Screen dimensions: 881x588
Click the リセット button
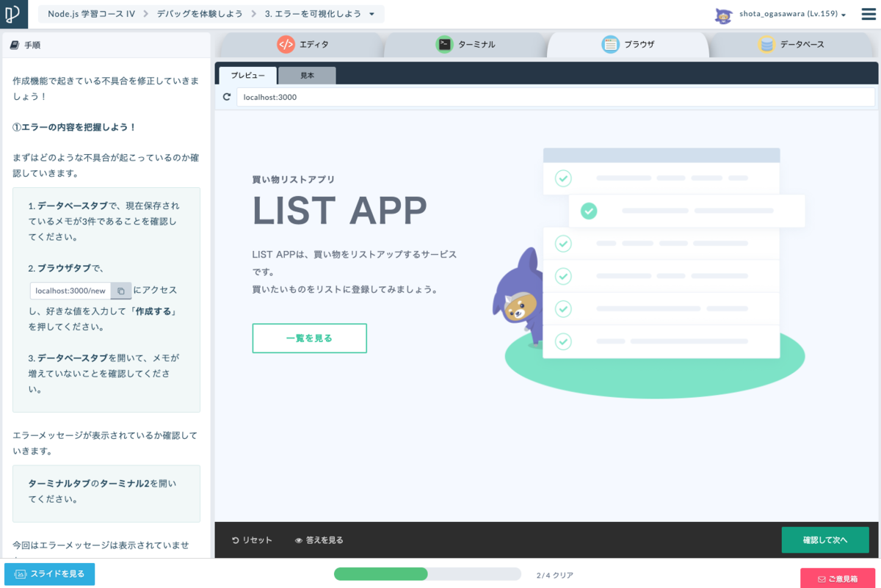click(252, 540)
